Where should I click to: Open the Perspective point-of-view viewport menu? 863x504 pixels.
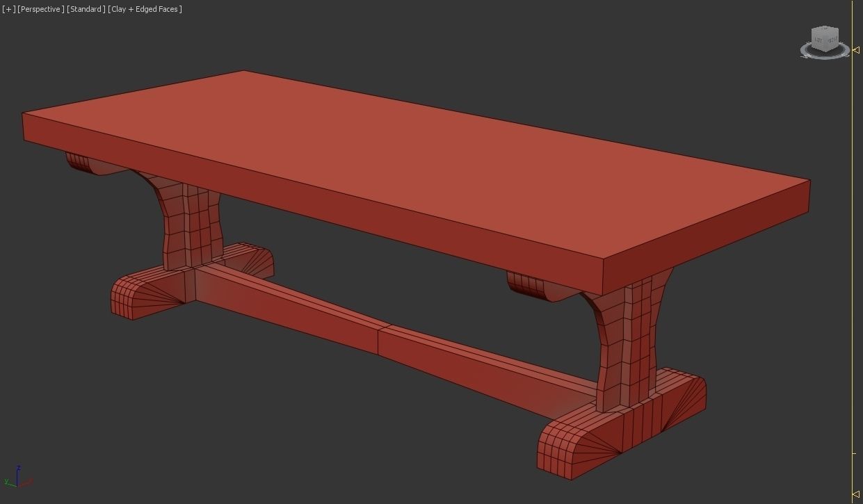coord(41,9)
